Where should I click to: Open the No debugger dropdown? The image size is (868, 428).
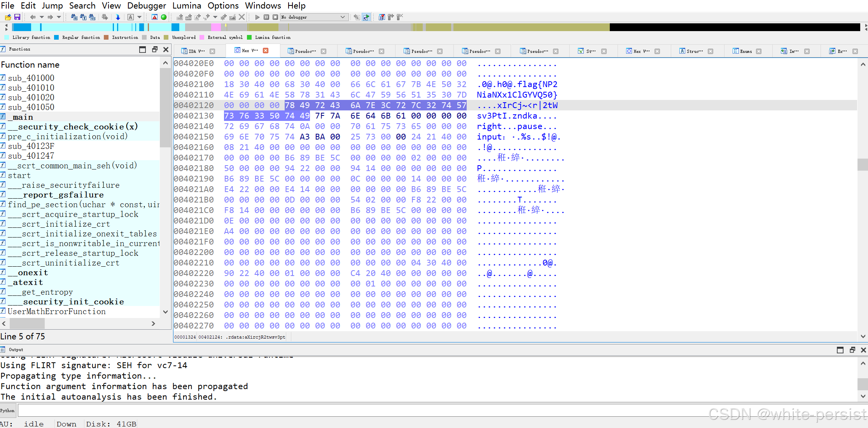[342, 17]
